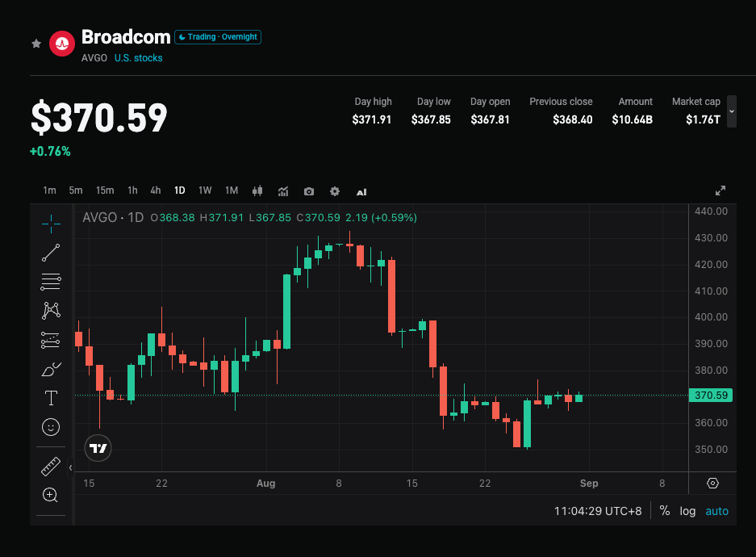The image size is (756, 557).
Task: Open the indicators menu
Action: (x=283, y=191)
